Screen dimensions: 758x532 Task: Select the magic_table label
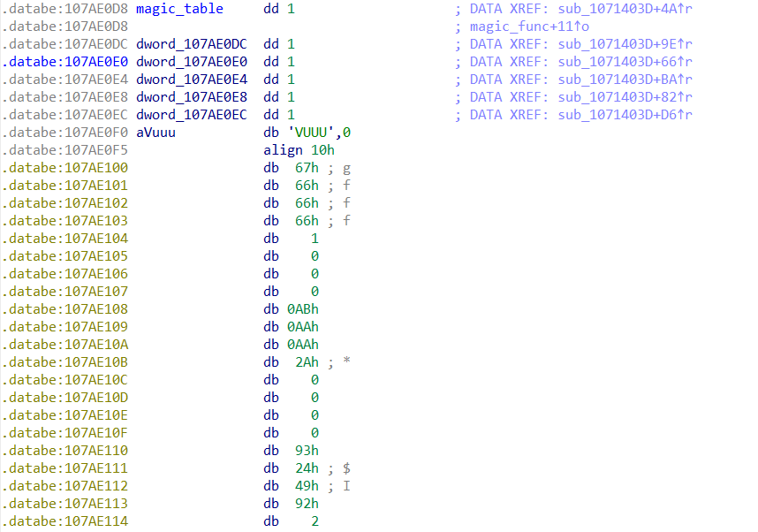179,9
